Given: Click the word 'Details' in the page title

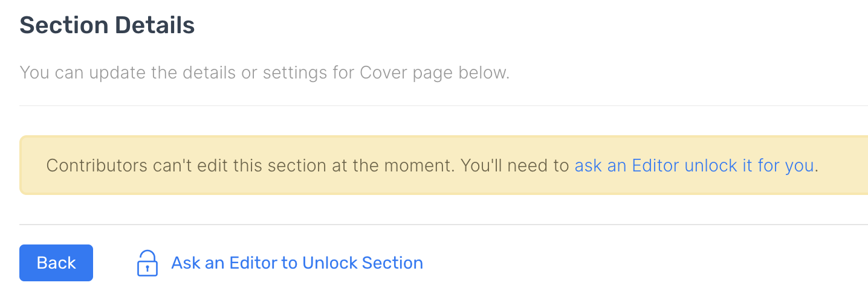Looking at the screenshot, I should click(155, 25).
